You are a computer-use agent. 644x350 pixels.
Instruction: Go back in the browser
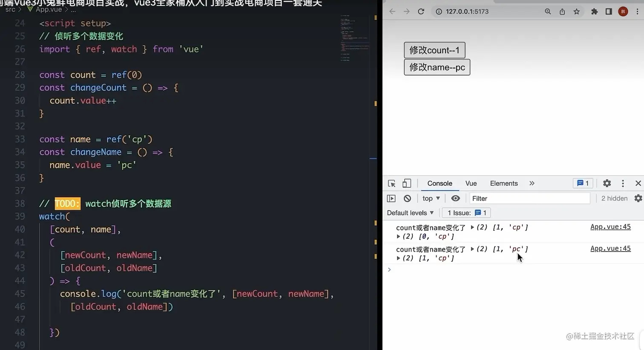(392, 11)
